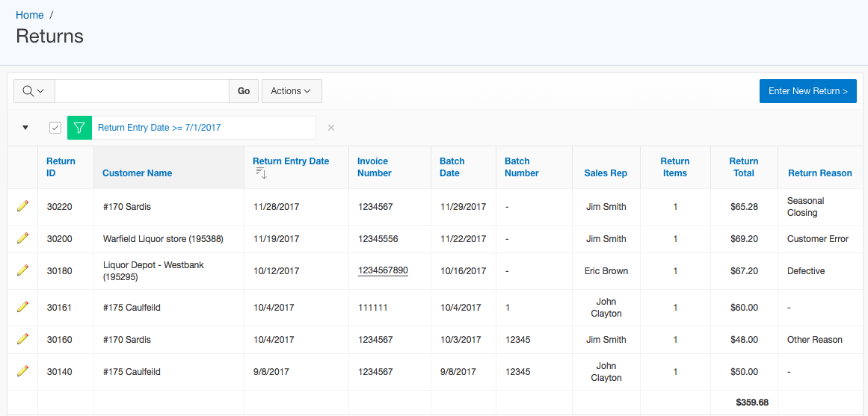
Task: Click the Enter New Return button
Action: coord(807,91)
